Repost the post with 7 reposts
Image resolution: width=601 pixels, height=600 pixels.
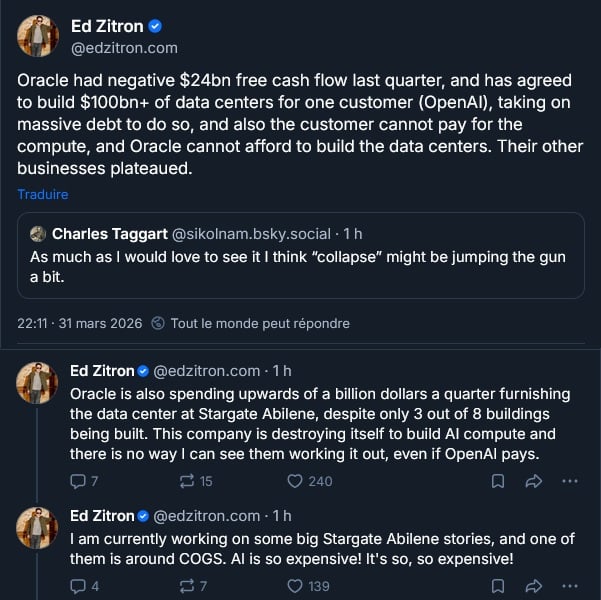185,586
